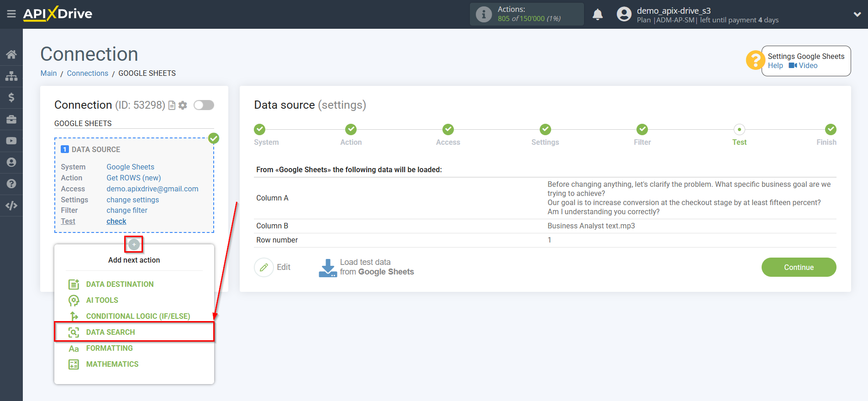Screen dimensions: 868x401
Task: Open the briefcase icon in sidebar
Action: click(x=11, y=119)
